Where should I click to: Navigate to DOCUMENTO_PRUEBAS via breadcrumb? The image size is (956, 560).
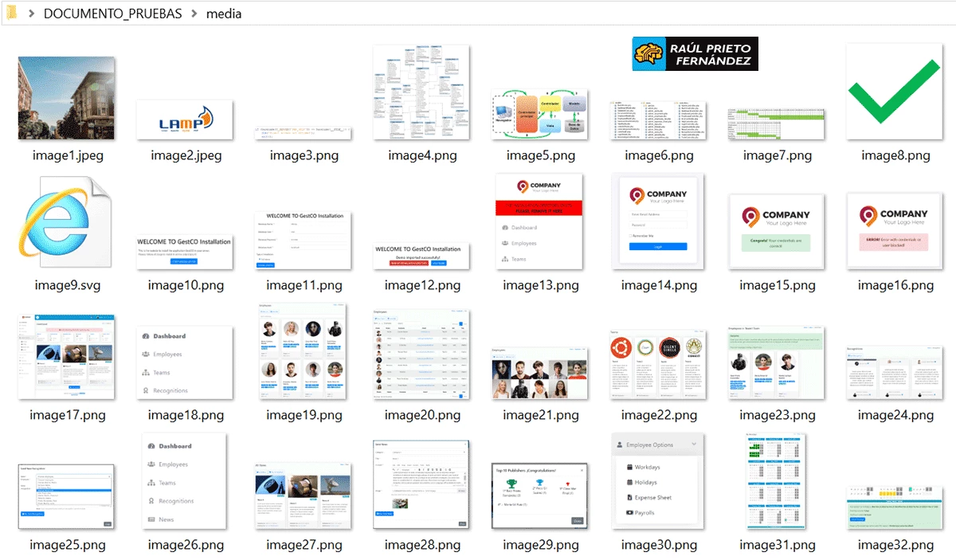[112, 14]
